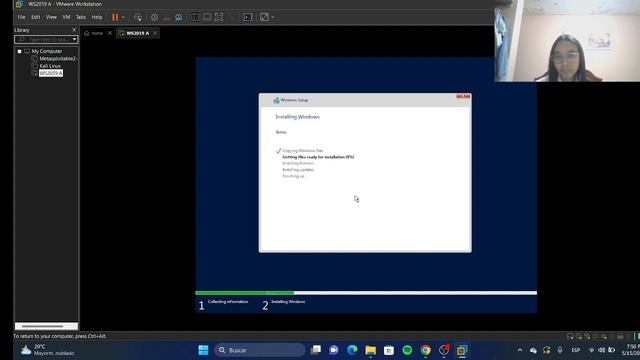The image size is (640, 360).
Task: Click the microphone tray icon
Action: 560,350
